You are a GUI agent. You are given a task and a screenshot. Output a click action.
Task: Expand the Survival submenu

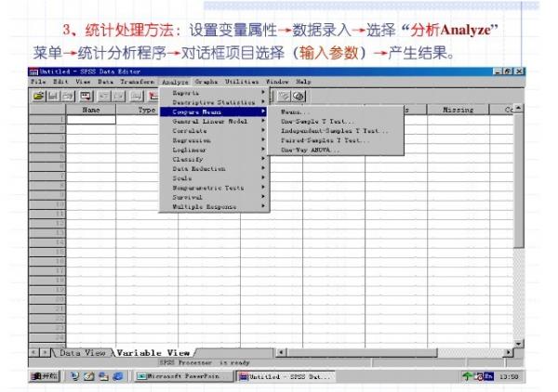click(x=214, y=197)
